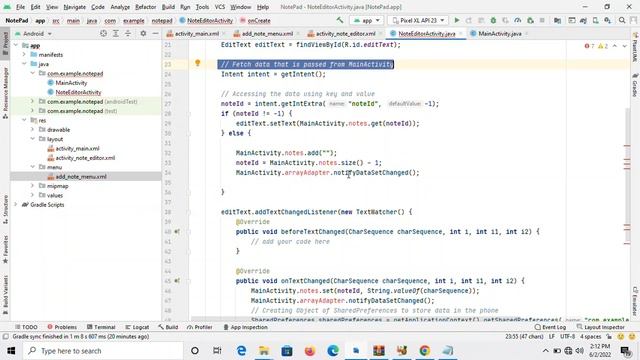Image resolution: width=640 pixels, height=360 pixels.
Task: Click the Expand All icon in the Project panel
Action: (x=116, y=33)
